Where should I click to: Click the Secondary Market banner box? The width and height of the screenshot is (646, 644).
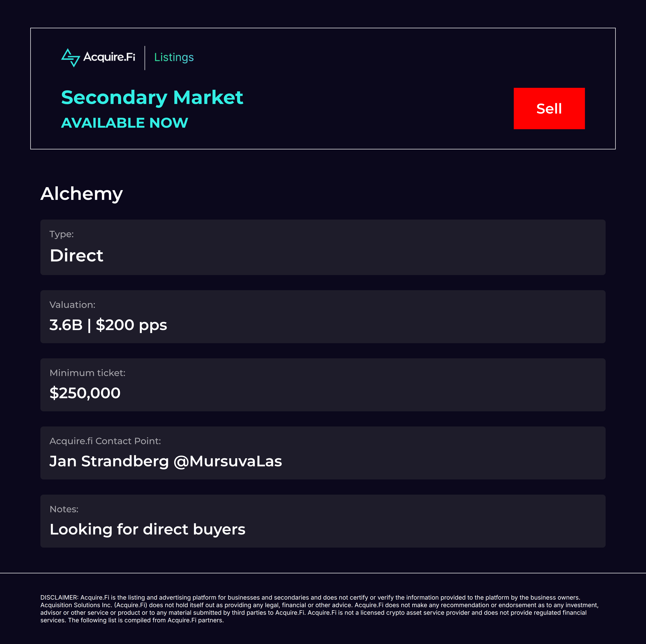[323, 89]
